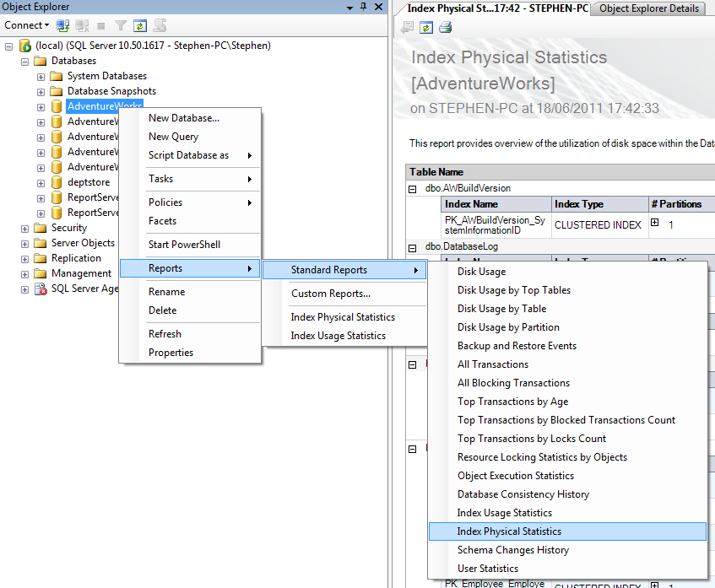Select the Disconnect icon in Object Explorer

(x=80, y=25)
